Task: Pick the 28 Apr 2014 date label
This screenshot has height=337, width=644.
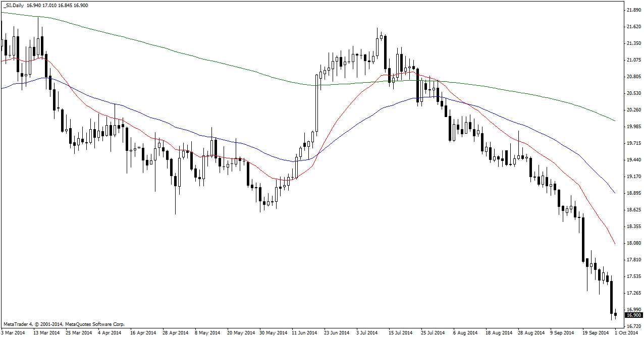Action: 176,333
